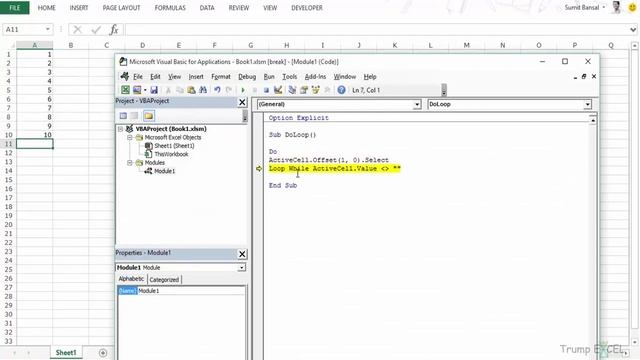
Task: Open the Properties Window toolbar icon
Action: pyautogui.click(x=304, y=90)
